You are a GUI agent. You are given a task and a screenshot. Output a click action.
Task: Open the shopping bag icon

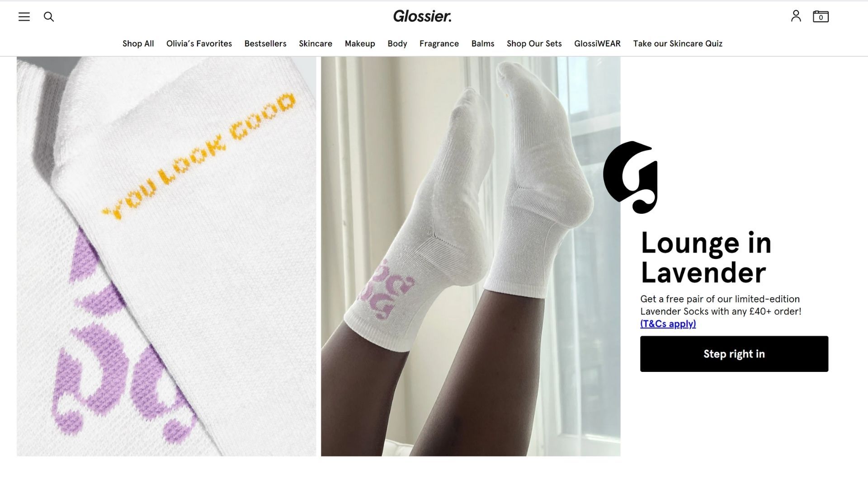tap(821, 17)
